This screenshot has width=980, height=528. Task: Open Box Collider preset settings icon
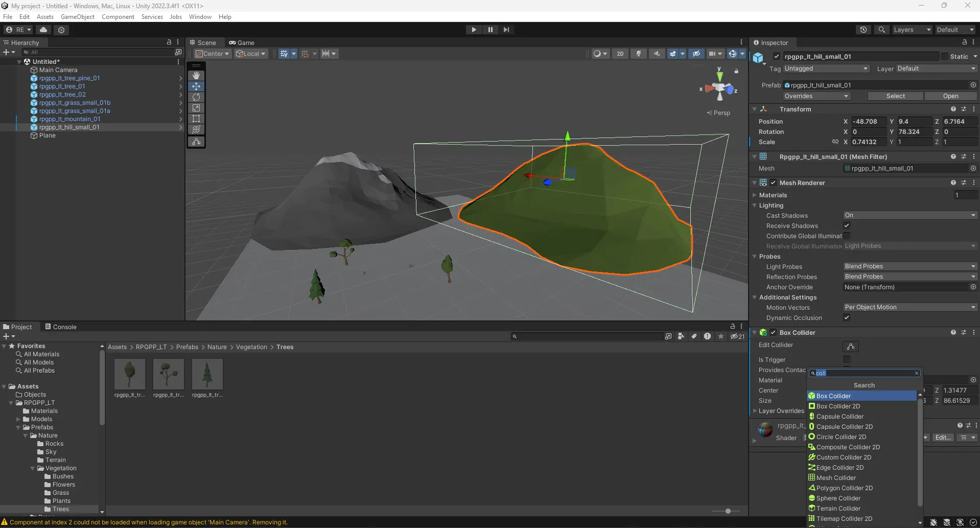[964, 332]
